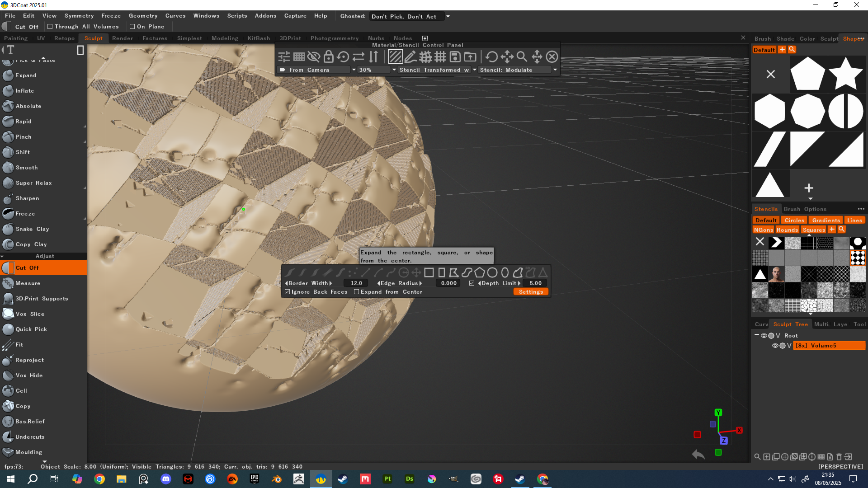Screen dimensions: 868x488
Task: Toggle visibility eye of Volume5
Action: coord(775,346)
